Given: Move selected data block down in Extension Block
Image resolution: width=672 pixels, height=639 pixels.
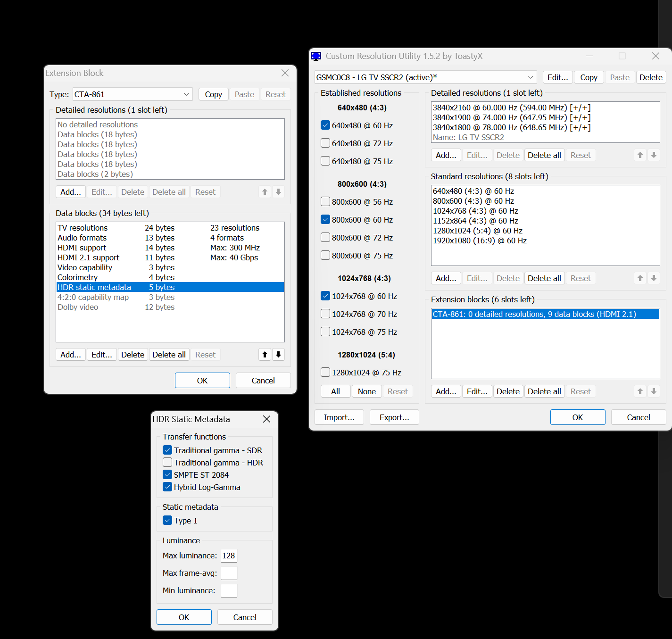Looking at the screenshot, I should 278,354.
